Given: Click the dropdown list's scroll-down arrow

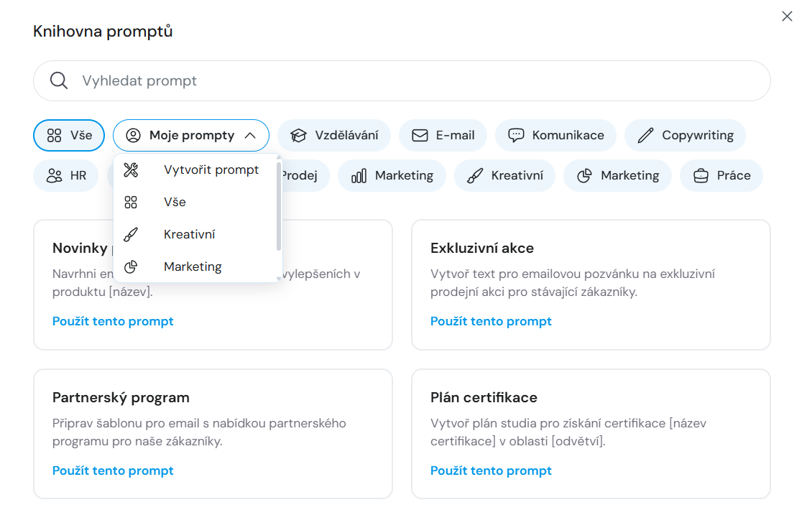Looking at the screenshot, I should point(279,277).
